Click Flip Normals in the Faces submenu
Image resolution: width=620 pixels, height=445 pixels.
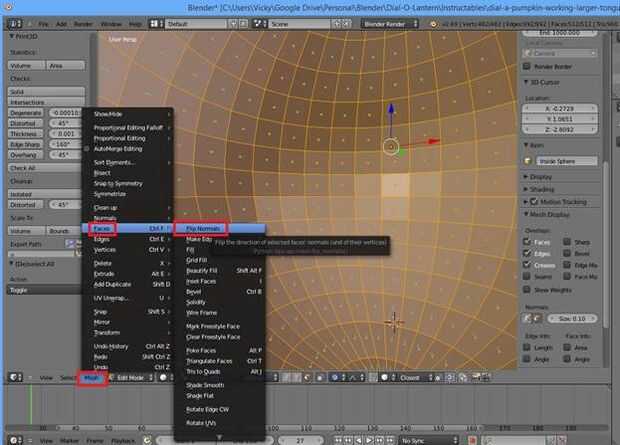coord(202,228)
